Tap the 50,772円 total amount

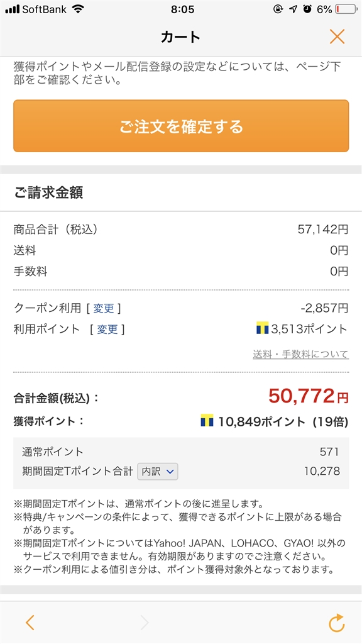point(309,396)
